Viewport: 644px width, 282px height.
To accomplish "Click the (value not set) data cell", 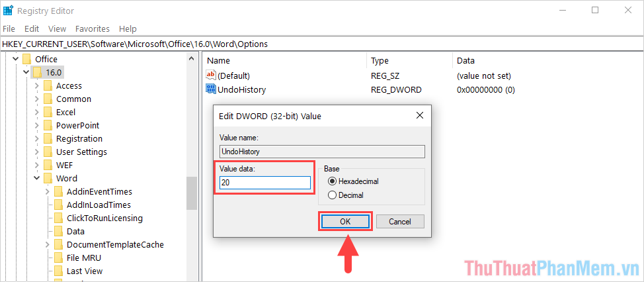I will coord(484,76).
